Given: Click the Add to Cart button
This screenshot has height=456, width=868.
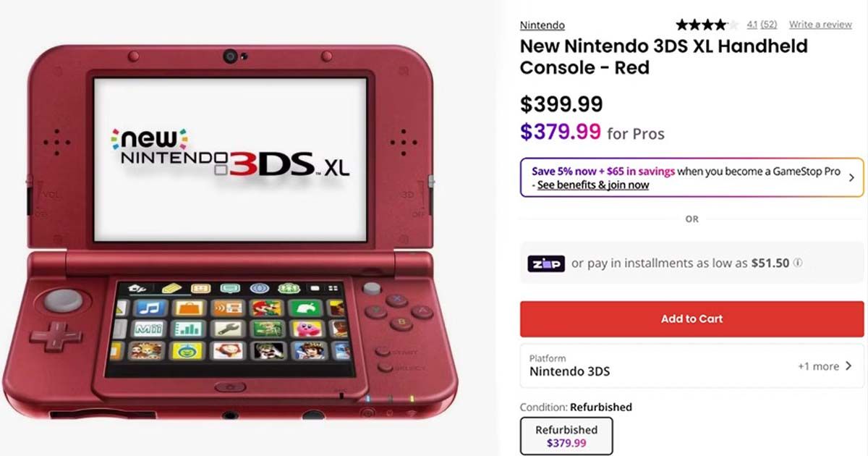Looking at the screenshot, I should (x=692, y=319).
